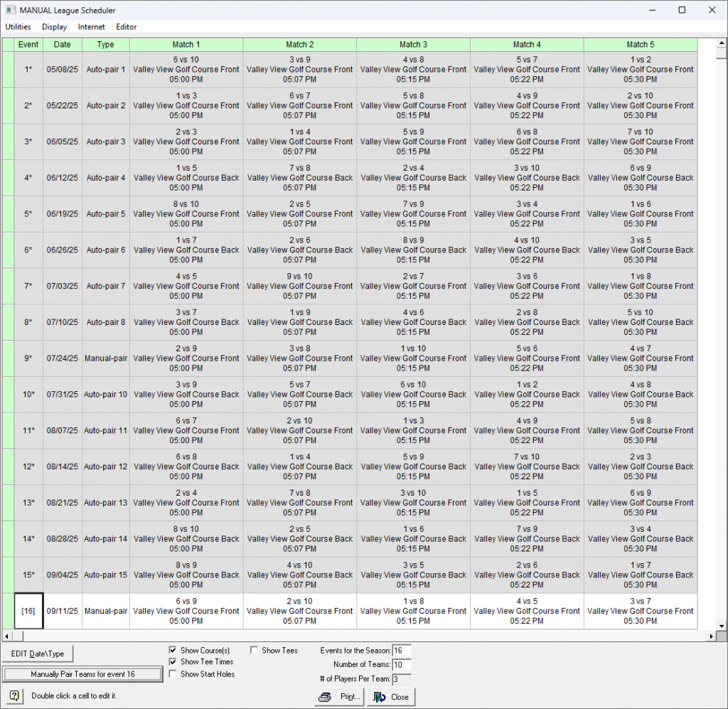The width and height of the screenshot is (728, 709).
Task: Click the help question mark icon
Action: click(x=14, y=695)
